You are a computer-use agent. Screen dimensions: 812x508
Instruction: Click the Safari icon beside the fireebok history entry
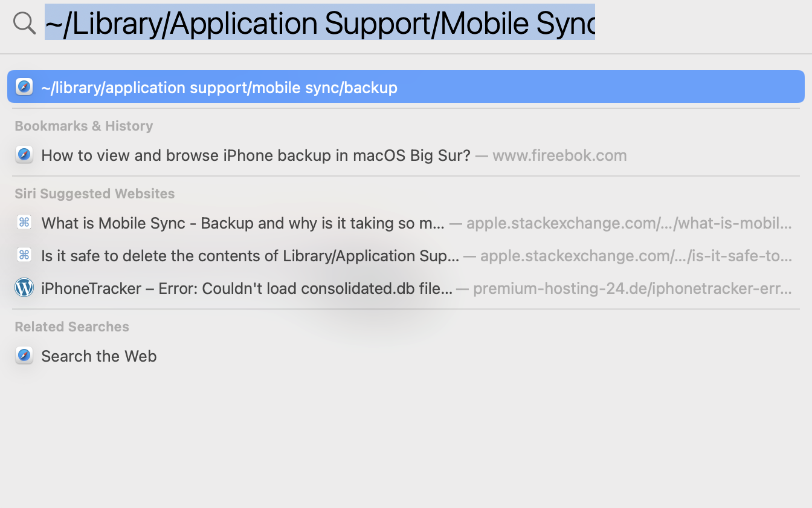coord(24,155)
